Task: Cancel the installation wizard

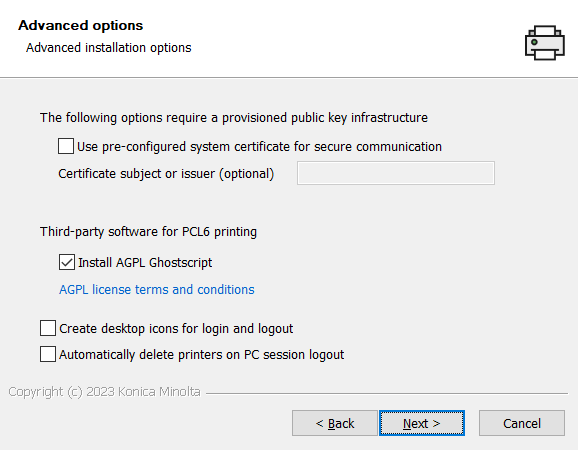Action: pyautogui.click(x=522, y=423)
